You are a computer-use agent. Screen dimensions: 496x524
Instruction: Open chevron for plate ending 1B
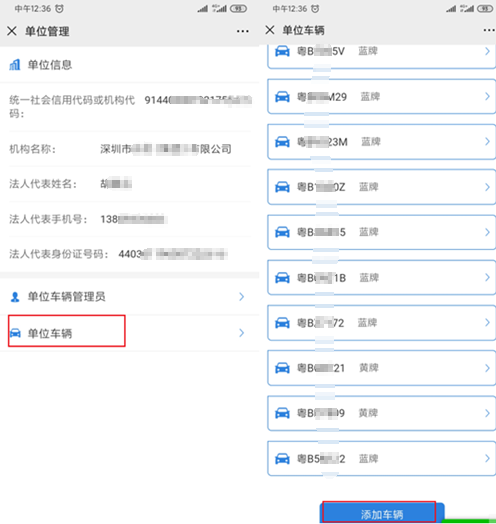point(487,277)
